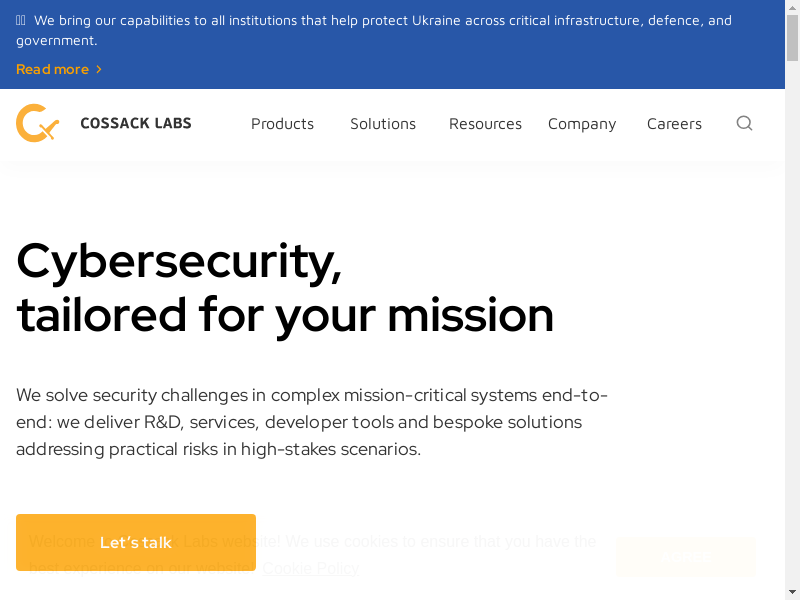This screenshot has width=800, height=600.
Task: Open the Cookie Policy link
Action: click(x=311, y=568)
